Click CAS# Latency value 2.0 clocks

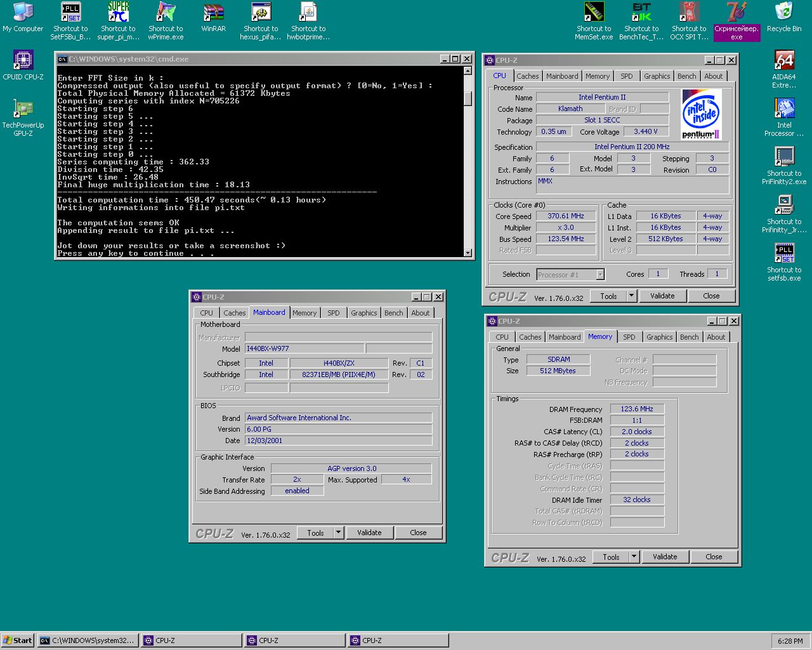pyautogui.click(x=637, y=432)
